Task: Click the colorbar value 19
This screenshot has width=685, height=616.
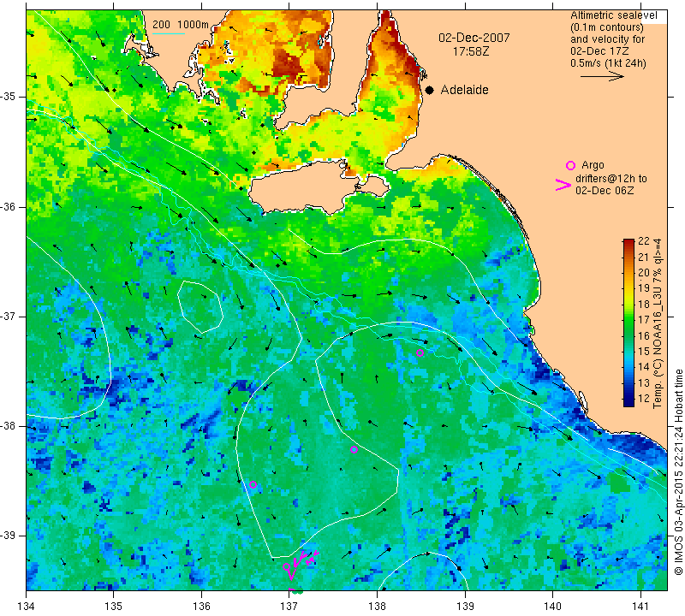Action: tap(644, 288)
